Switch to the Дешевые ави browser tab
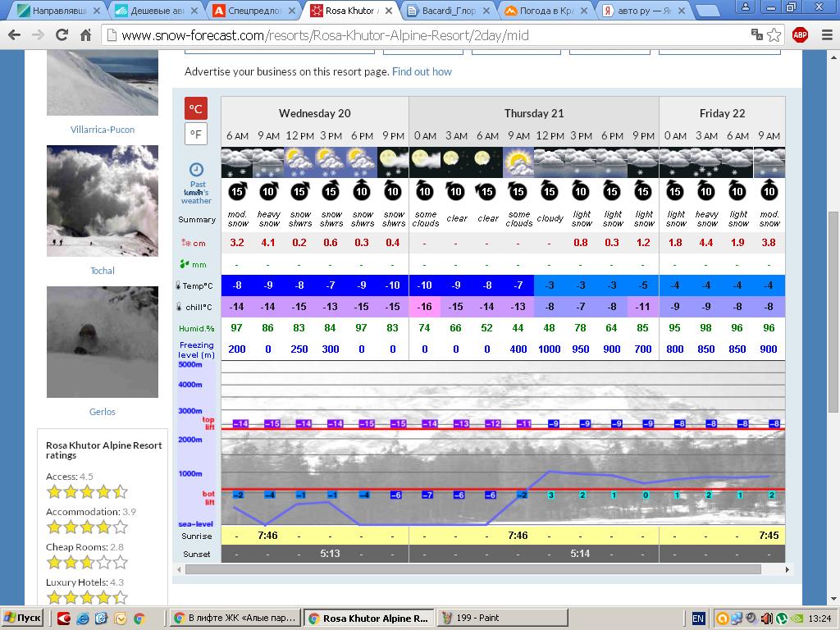The image size is (840, 630). [157, 11]
